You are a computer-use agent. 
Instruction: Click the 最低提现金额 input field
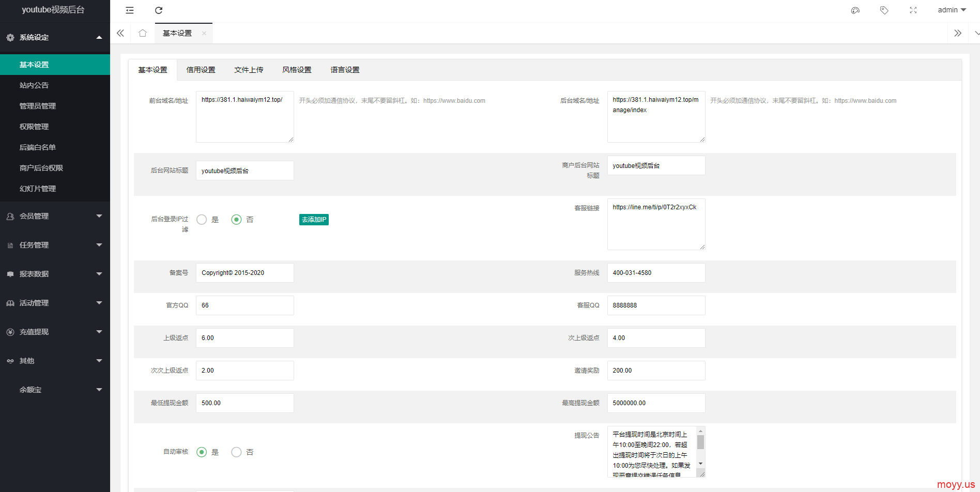(245, 403)
